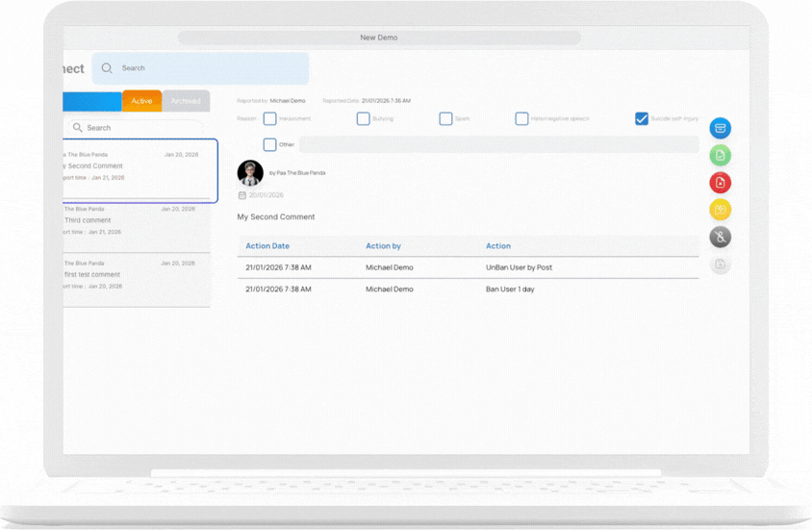The image size is (812, 530).
Task: Check the Harassment reason checkbox
Action: pyautogui.click(x=269, y=118)
